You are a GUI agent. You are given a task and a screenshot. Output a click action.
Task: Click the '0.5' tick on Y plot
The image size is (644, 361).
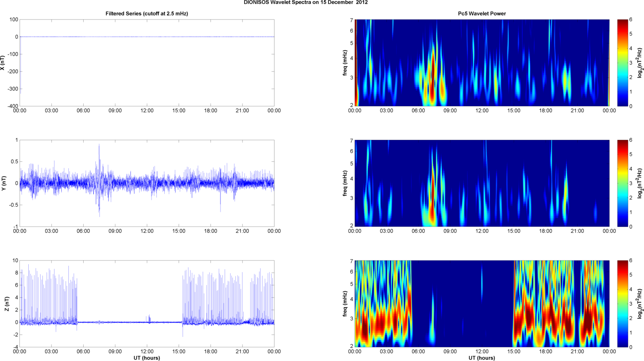tap(14, 161)
